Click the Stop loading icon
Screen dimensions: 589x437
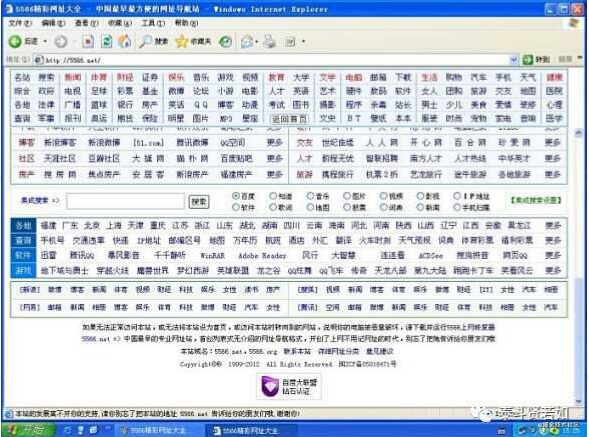(x=88, y=41)
